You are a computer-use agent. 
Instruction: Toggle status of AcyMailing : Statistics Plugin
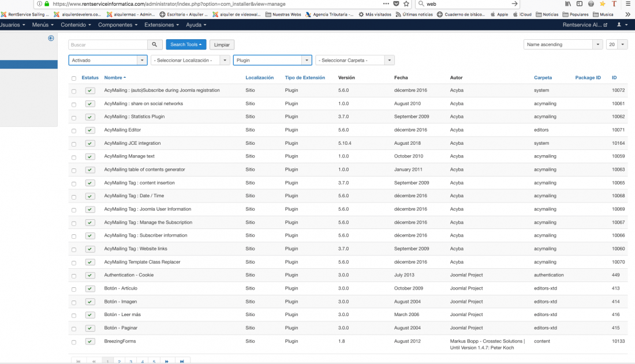[x=90, y=117]
